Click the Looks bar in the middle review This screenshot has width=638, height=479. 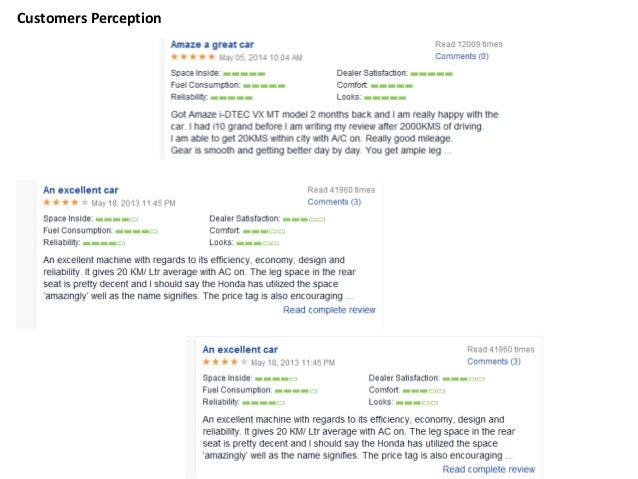pos(257,243)
